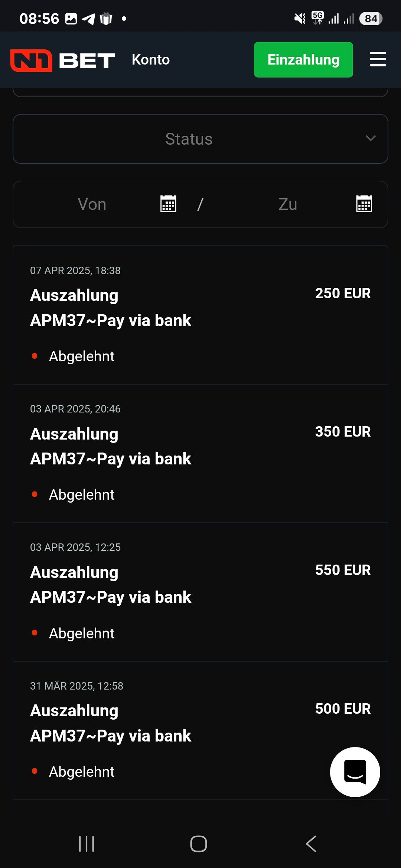Open the Von date calendar icon
The height and width of the screenshot is (868, 401).
tap(168, 204)
